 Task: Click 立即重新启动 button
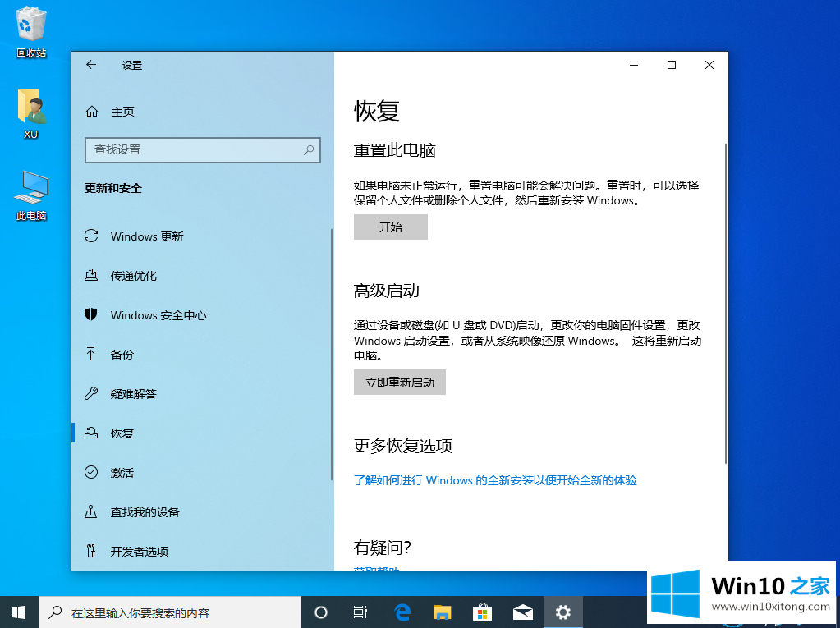pyautogui.click(x=400, y=383)
